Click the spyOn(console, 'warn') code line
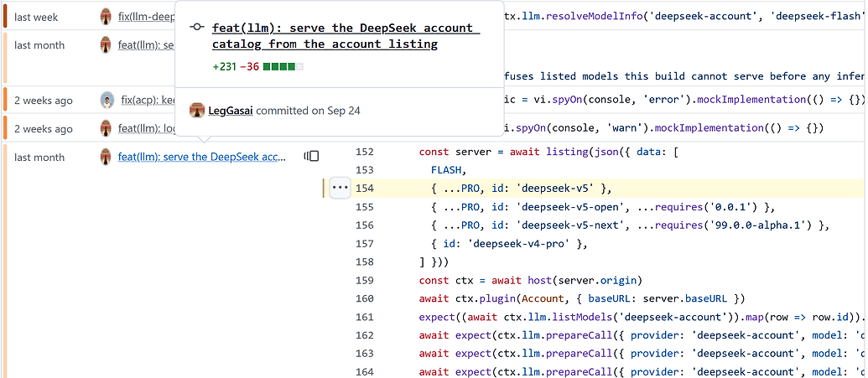The image size is (868, 378). click(663, 128)
